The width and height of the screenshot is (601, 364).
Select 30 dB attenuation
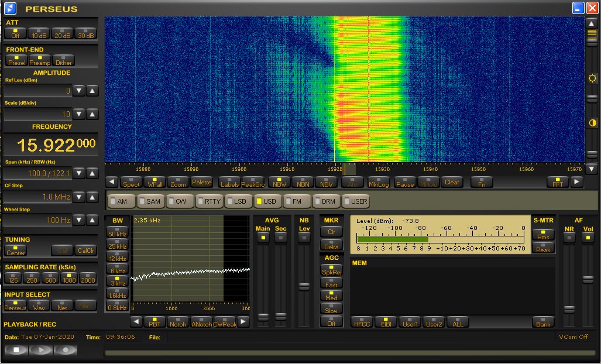[86, 33]
